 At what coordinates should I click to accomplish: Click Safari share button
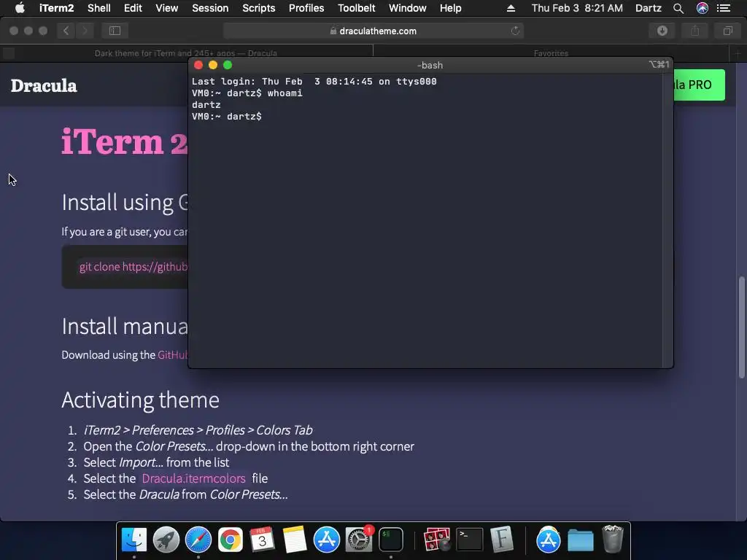tap(695, 31)
